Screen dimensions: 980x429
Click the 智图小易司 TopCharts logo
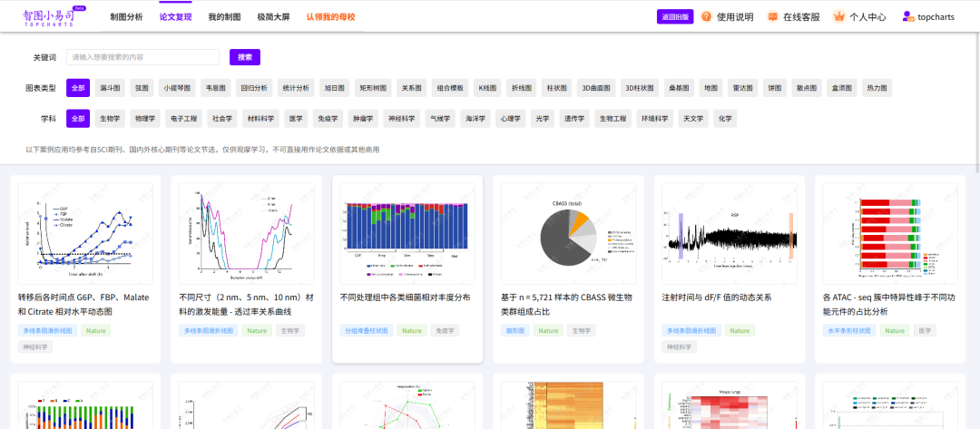(x=54, y=16)
